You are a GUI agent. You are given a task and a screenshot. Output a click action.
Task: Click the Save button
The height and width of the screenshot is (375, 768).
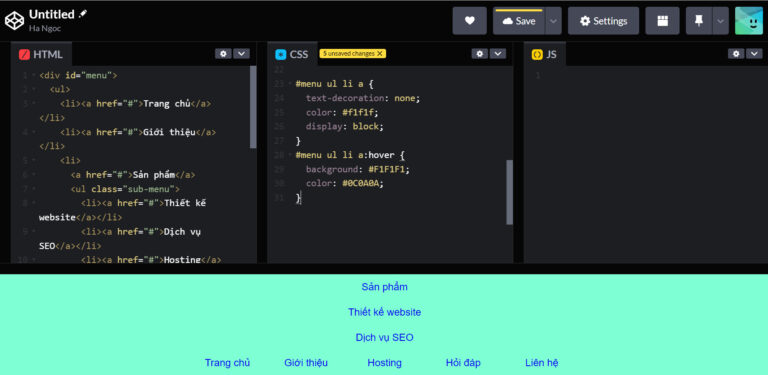(x=519, y=21)
